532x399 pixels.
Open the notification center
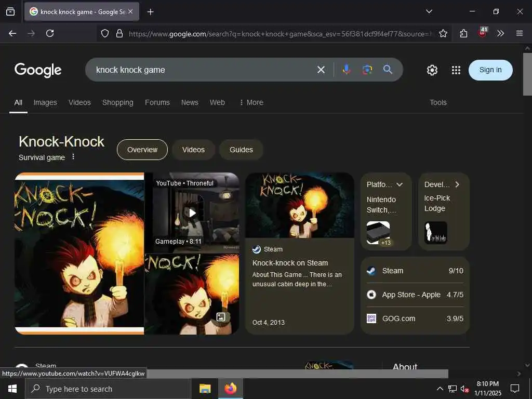[x=515, y=389]
